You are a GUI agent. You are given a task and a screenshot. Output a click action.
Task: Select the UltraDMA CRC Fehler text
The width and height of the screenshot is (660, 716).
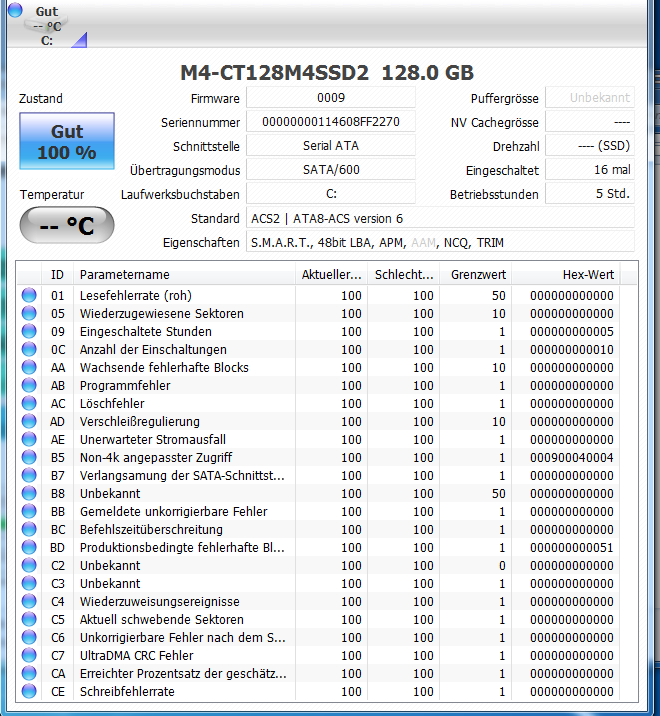click(x=137, y=655)
